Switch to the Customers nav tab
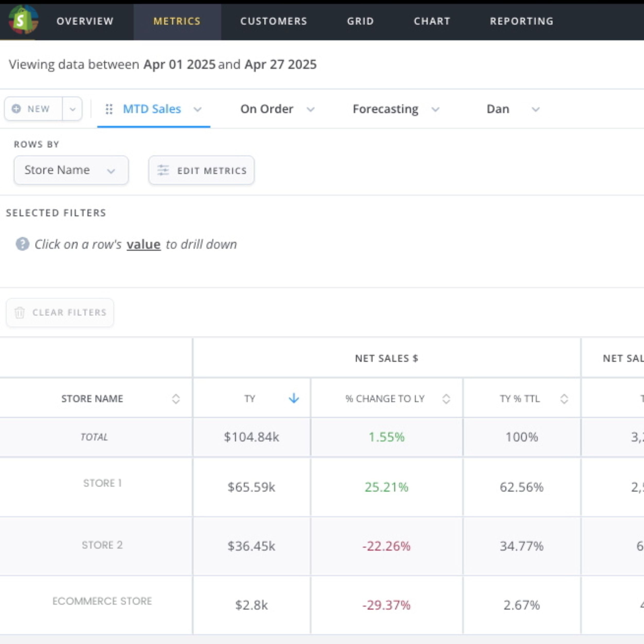644x644 pixels. 273,21
